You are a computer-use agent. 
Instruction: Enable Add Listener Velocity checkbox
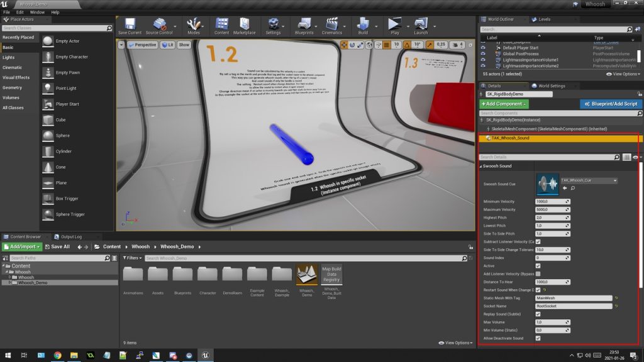538,274
